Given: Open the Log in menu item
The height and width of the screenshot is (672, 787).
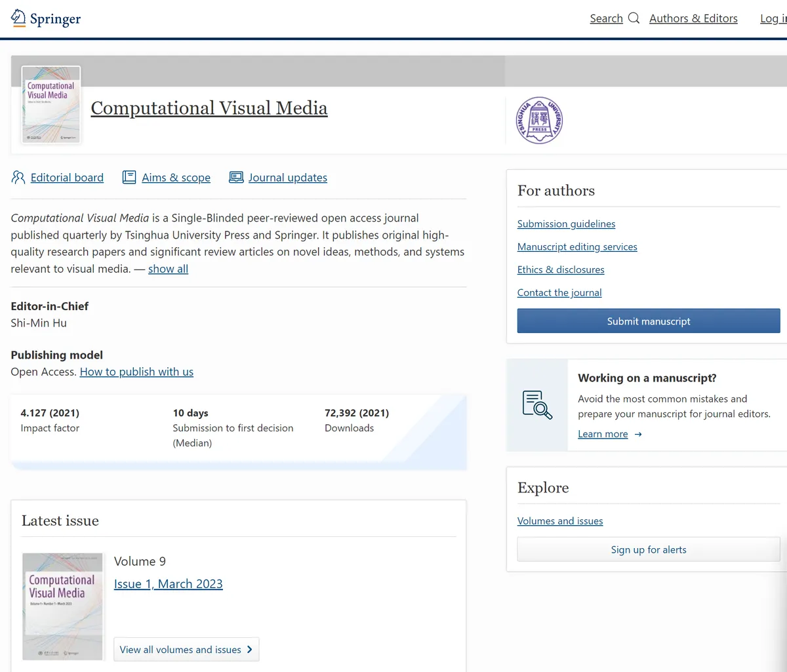Looking at the screenshot, I should tap(773, 18).
